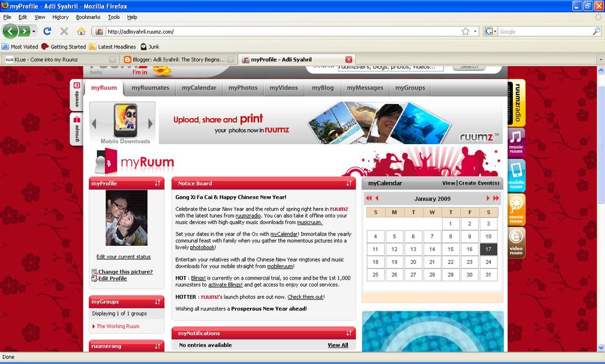This screenshot has height=364, width=605.
Task: Open The Working Ruum group link
Action: tap(118, 326)
